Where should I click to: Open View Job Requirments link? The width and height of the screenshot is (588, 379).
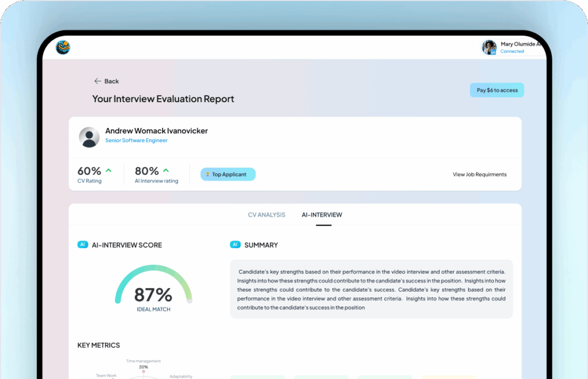479,175
